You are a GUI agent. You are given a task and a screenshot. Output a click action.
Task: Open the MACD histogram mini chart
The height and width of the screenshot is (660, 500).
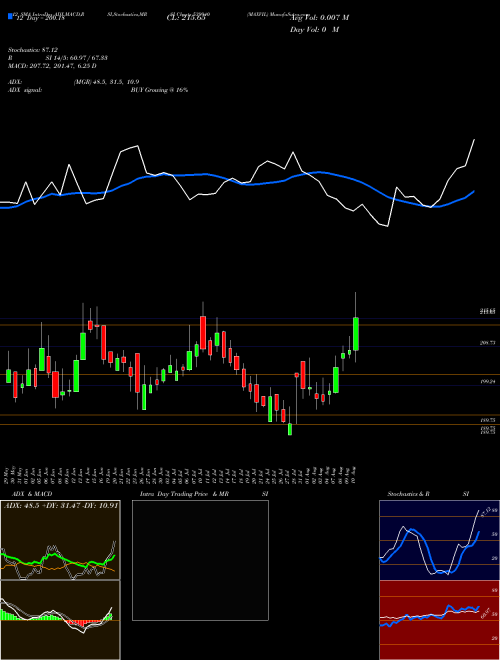pos(60,620)
